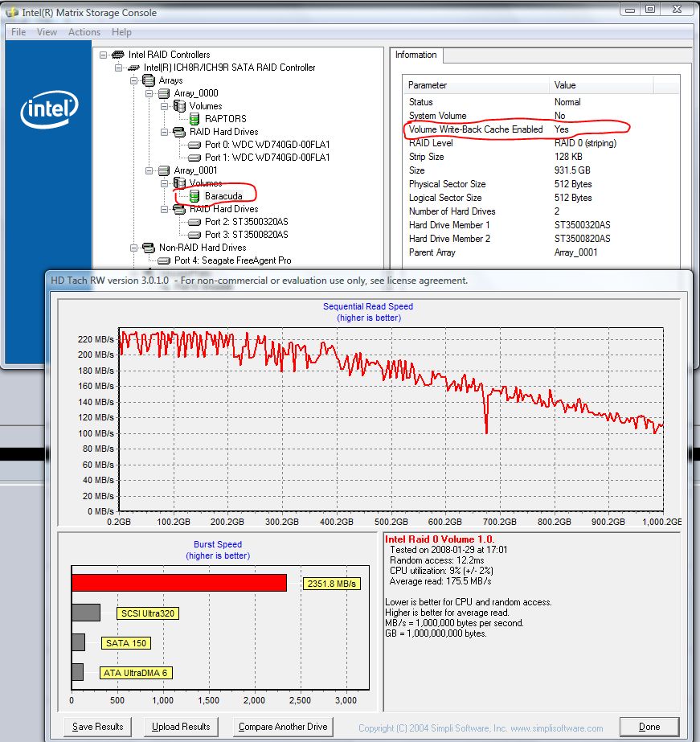Minimize the Matrix Storage Console window
700x742 pixels.
(630, 9)
